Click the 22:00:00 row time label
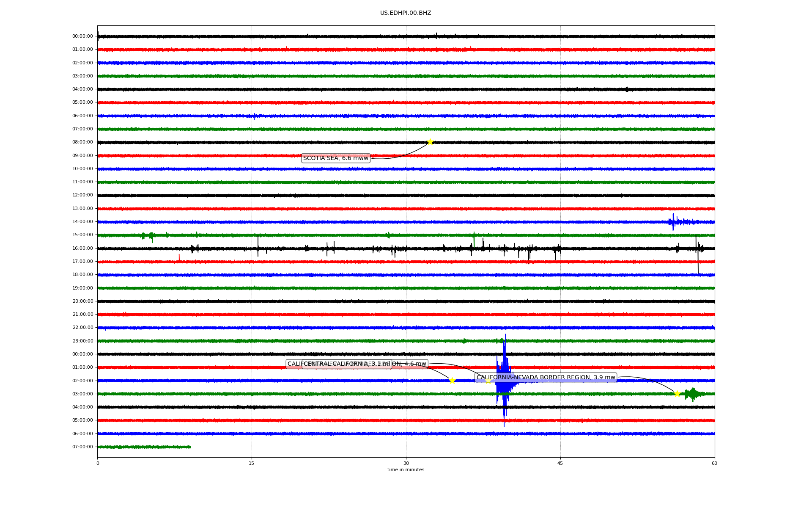 tap(82, 328)
